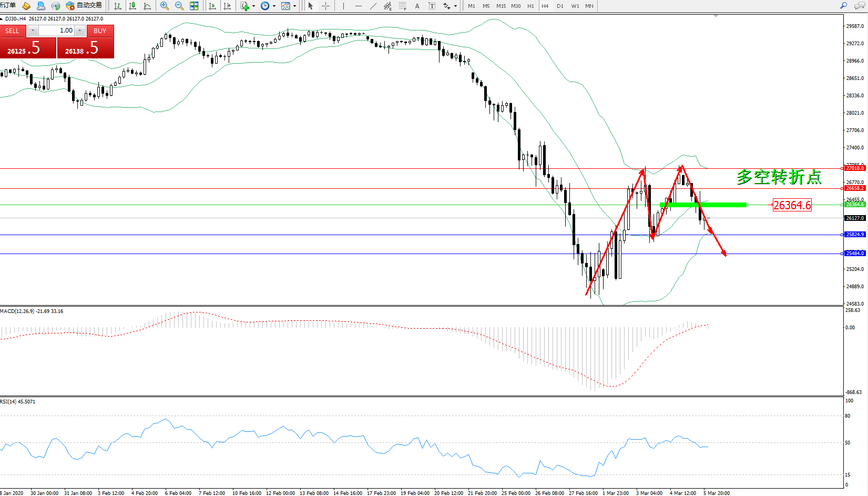This screenshot has height=496, width=868.
Task: Switch to the H1 timeframe
Action: click(x=530, y=6)
